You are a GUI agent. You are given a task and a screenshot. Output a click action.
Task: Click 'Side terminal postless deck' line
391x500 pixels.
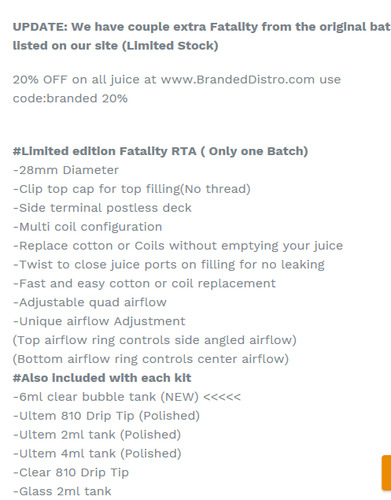click(102, 208)
